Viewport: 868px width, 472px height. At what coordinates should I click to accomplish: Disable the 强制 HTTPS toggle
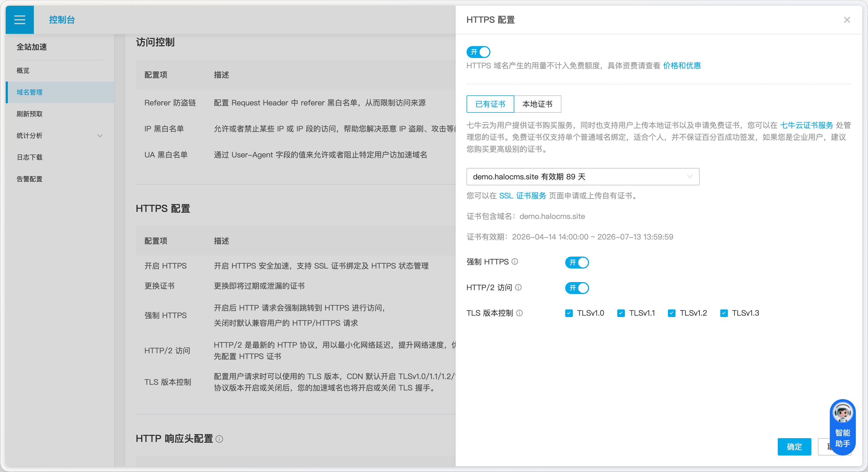[x=577, y=263]
